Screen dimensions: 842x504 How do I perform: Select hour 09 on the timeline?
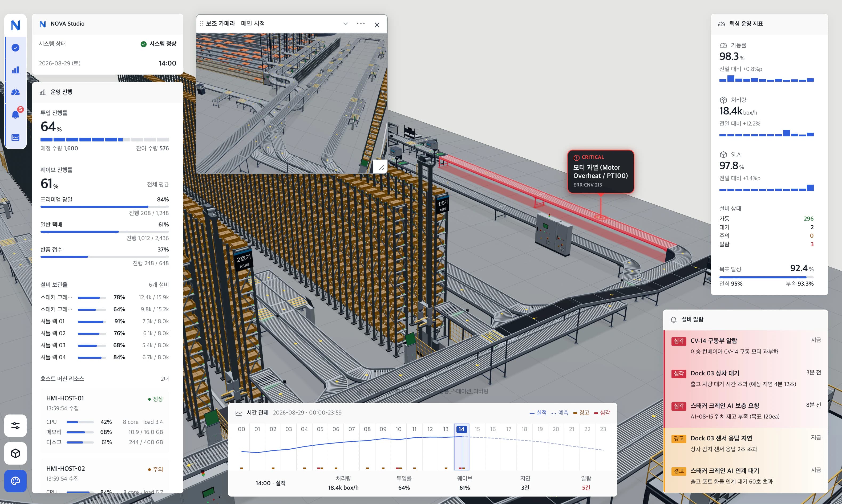point(383,429)
